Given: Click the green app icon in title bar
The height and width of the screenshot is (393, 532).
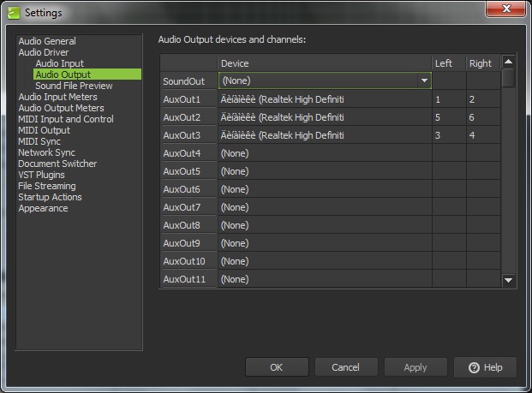Looking at the screenshot, I should pos(14,13).
